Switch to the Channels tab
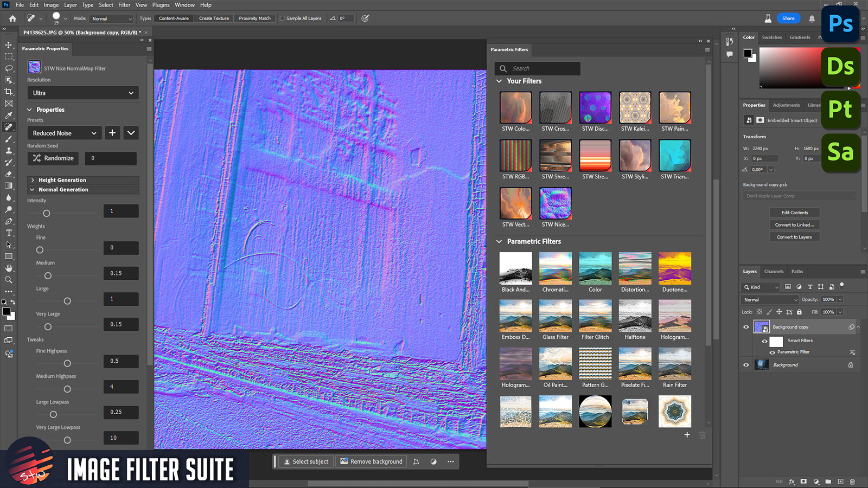Image resolution: width=868 pixels, height=488 pixels. pyautogui.click(x=774, y=271)
